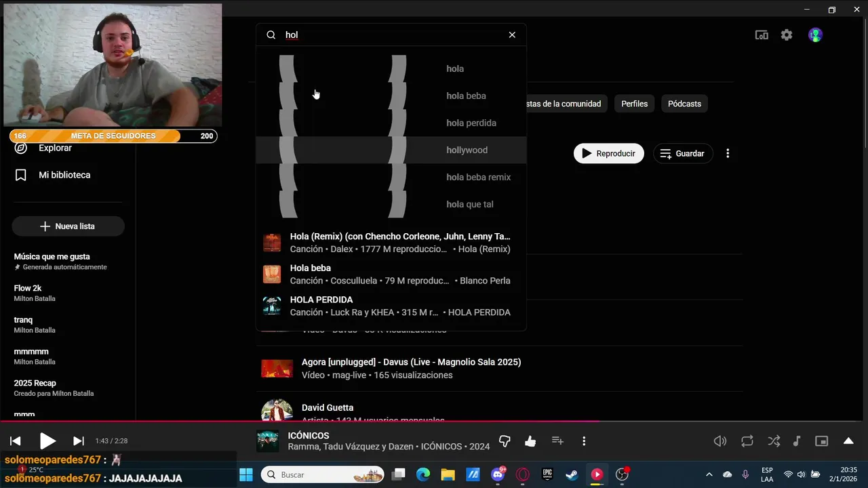This screenshot has width=868, height=488.
Task: Expand the player page with the up arrow
Action: (848, 441)
